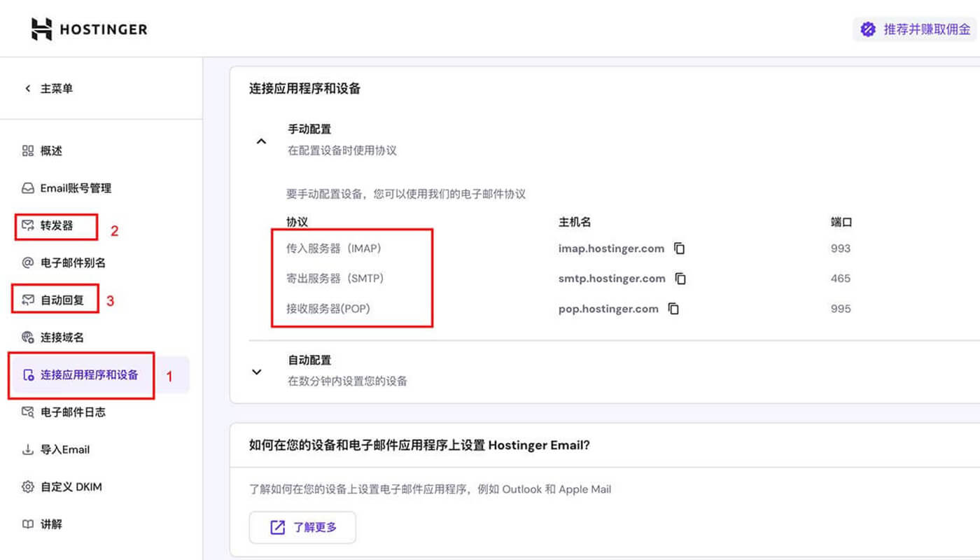Viewport: 980px width, 560px height.
Task: Click the 连接应用程序和设备 device icon
Action: point(29,374)
